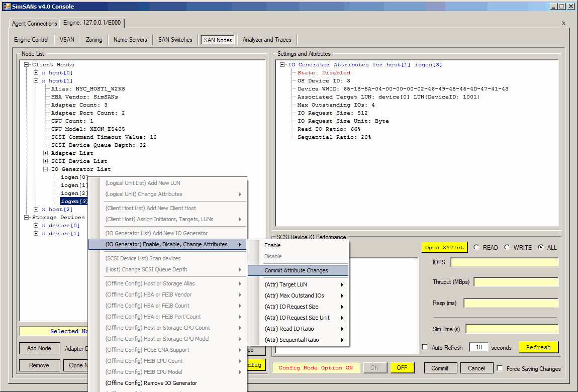The height and width of the screenshot is (392, 578).
Task: Click the SimSANs app icon in title bar
Action: [7, 6]
